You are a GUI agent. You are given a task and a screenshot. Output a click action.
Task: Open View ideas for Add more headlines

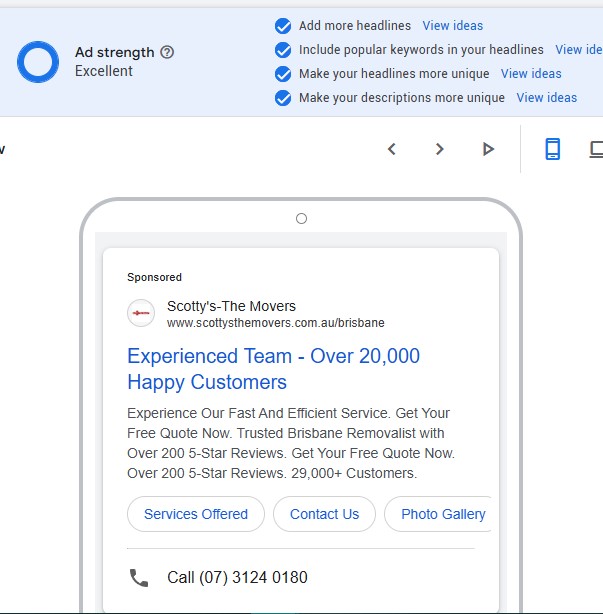[x=453, y=26]
